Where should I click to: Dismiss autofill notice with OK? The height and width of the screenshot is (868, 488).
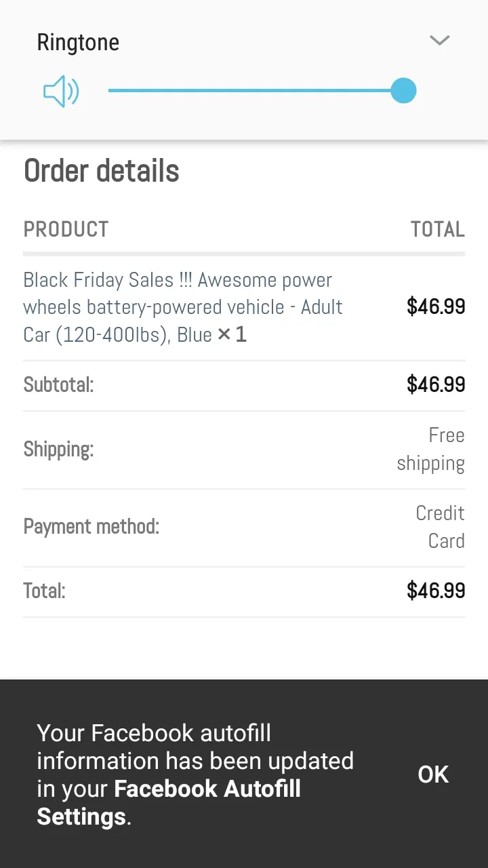click(x=433, y=774)
